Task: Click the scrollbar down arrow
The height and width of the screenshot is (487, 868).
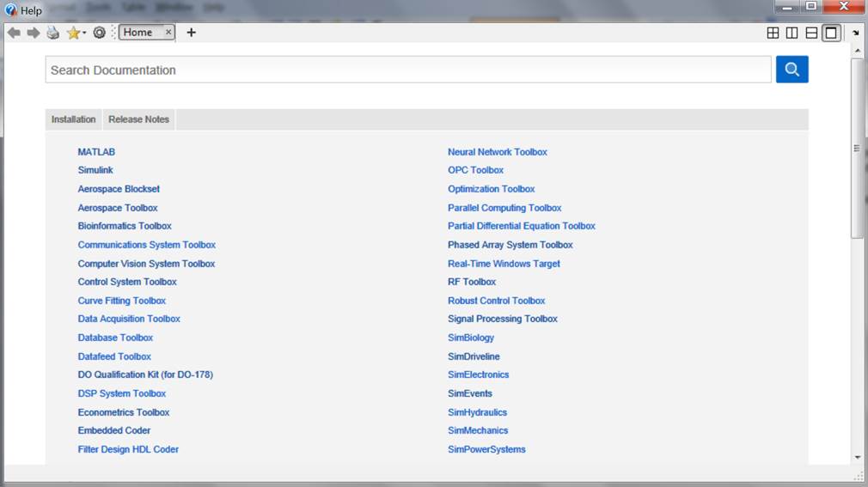Action: pos(858,458)
